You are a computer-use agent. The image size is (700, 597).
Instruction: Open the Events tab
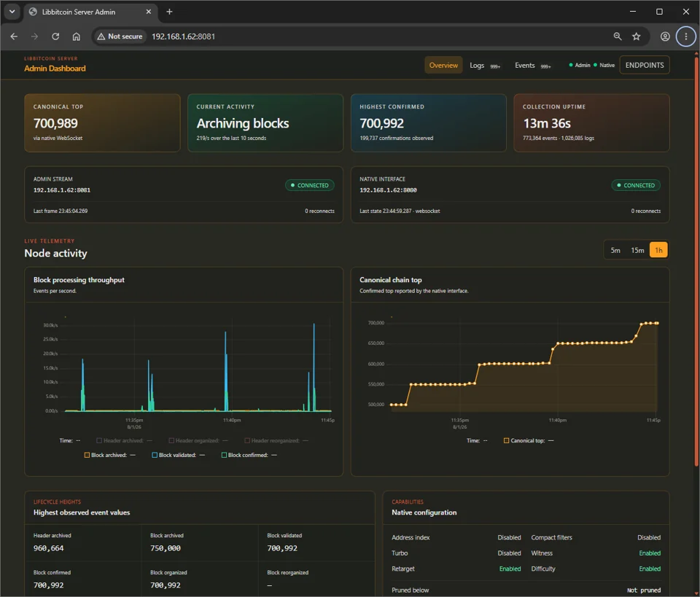point(532,65)
